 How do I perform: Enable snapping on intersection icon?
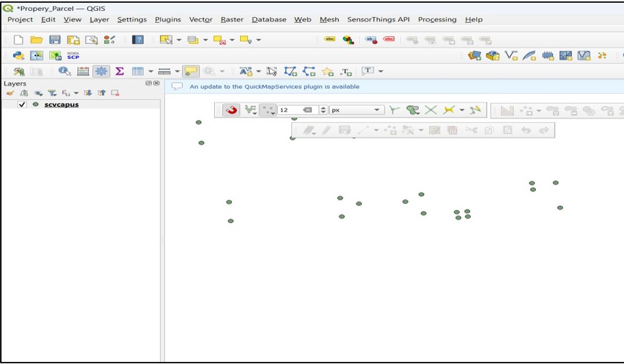click(430, 109)
